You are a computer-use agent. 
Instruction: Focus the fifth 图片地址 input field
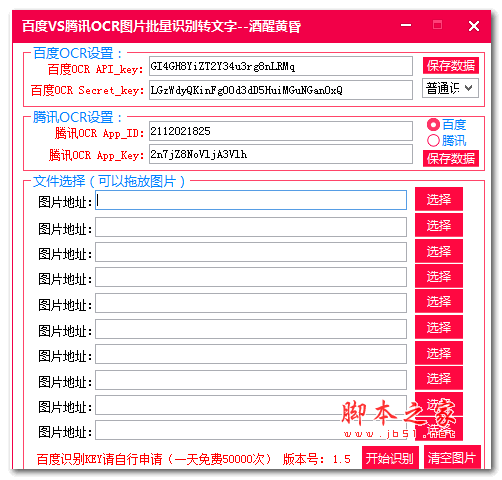(251, 303)
